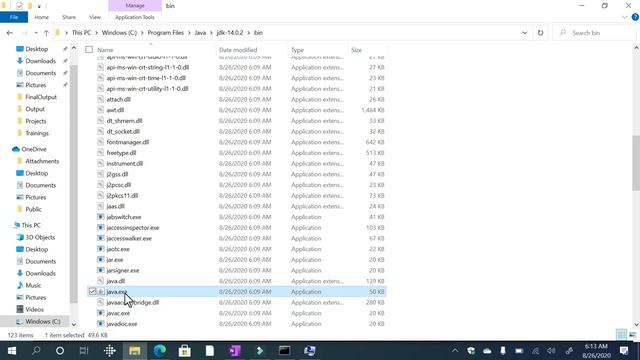Navigate to jdk-14.0.2 breadcrumb

[230, 33]
